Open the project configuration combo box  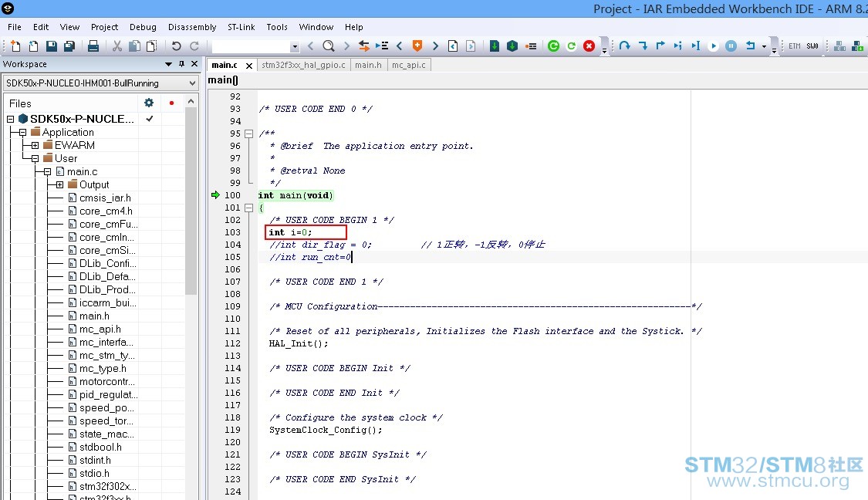(x=101, y=83)
